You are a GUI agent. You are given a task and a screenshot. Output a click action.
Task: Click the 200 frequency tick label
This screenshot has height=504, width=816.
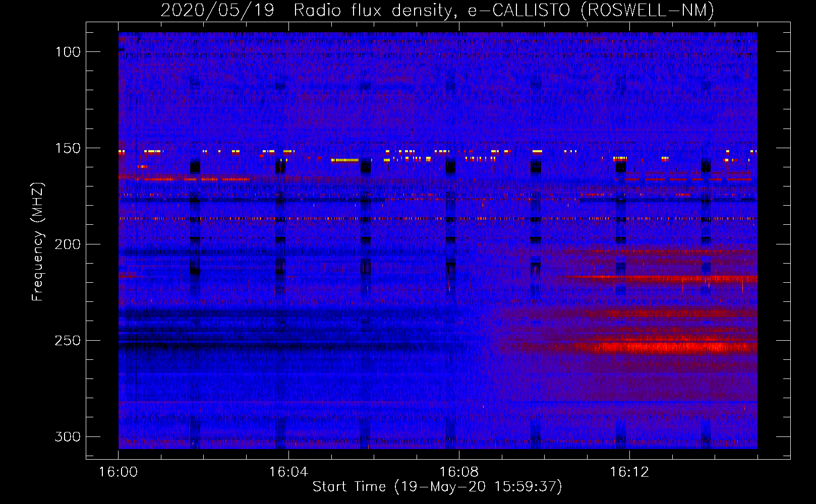(x=68, y=244)
